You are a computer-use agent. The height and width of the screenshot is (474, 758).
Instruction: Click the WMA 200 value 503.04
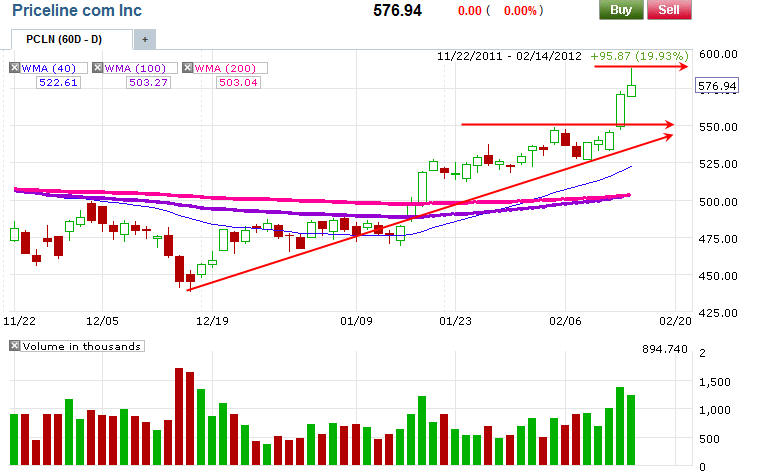coord(238,83)
